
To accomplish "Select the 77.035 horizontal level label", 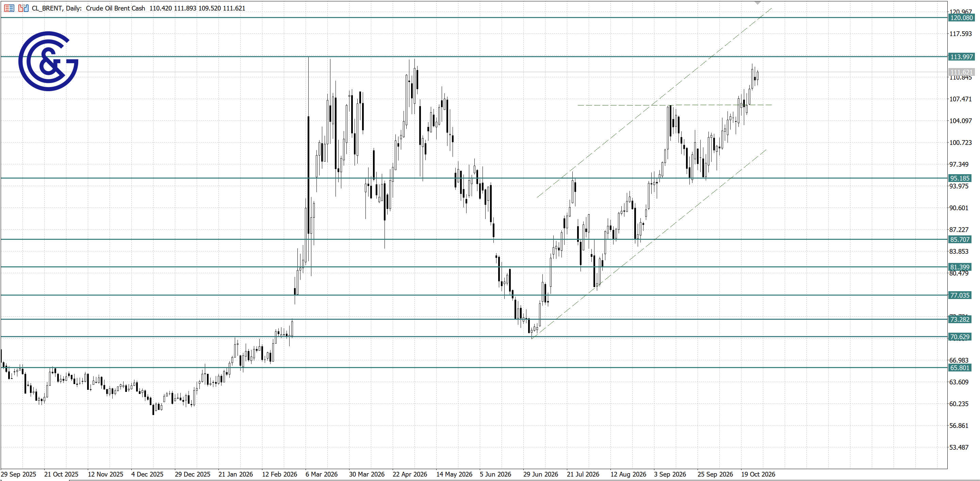I will pos(960,296).
